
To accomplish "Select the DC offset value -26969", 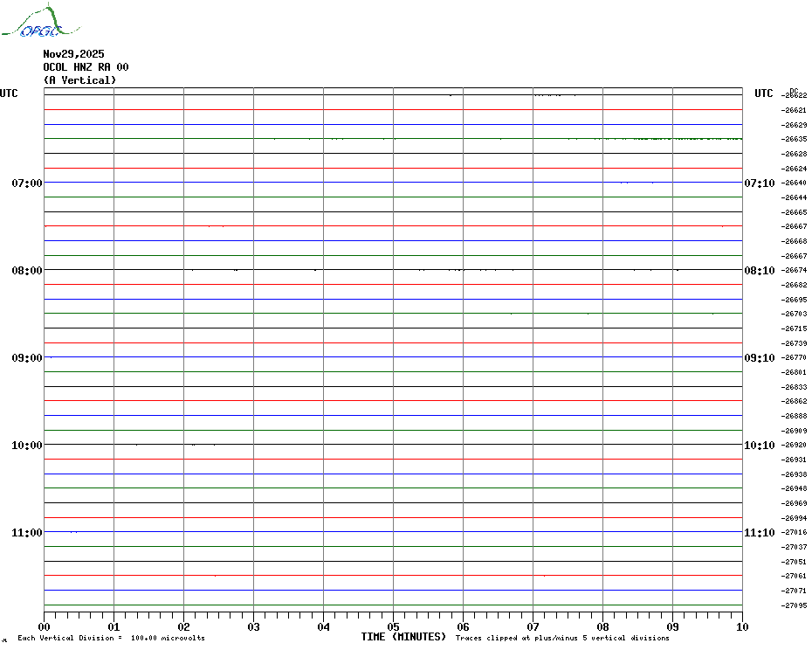I will [794, 503].
